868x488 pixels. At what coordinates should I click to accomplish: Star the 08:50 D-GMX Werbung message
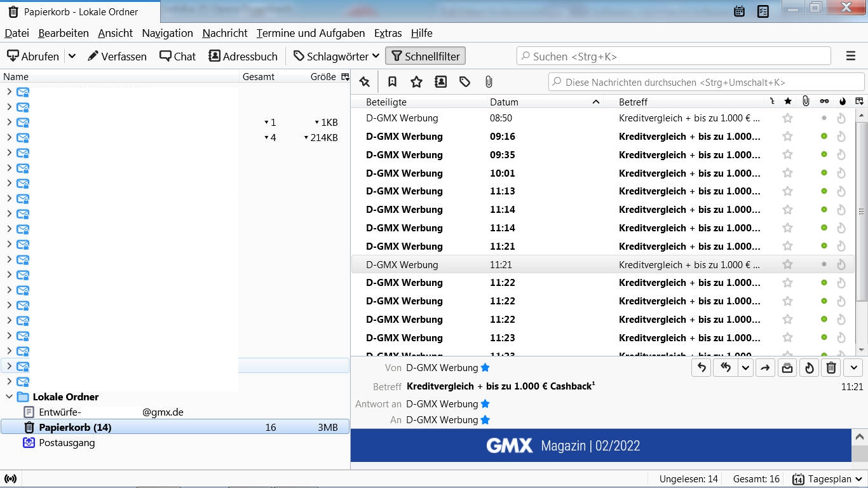click(x=787, y=118)
